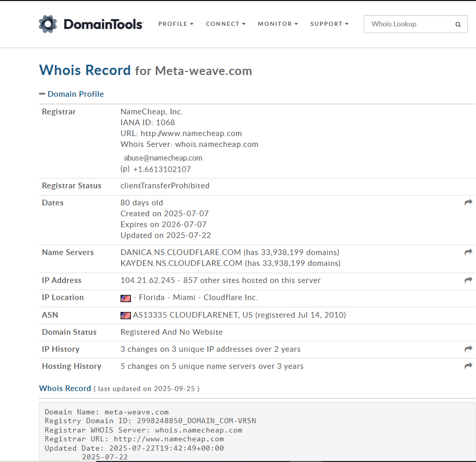Click the 'last updated on 2025-09-25' note
Viewport: 476px width, 462px height.
(146, 389)
